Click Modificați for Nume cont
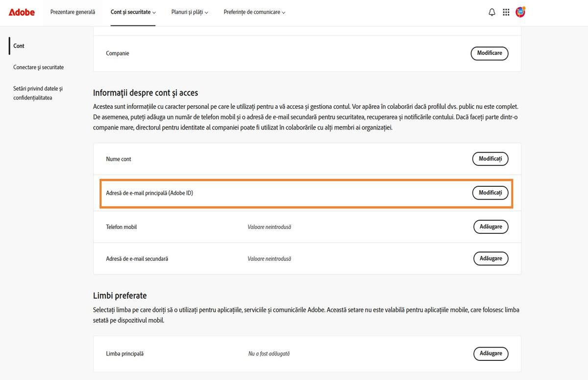Screen dimensions: 588x380 tap(490, 159)
